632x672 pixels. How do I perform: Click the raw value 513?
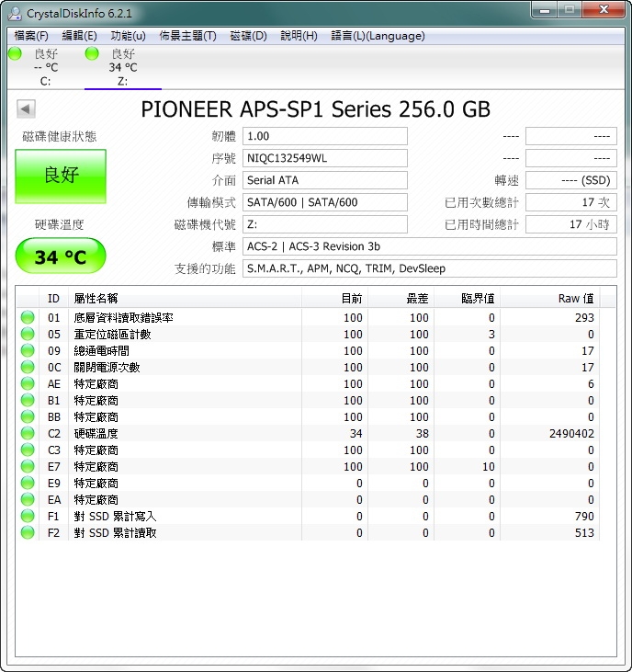pos(584,532)
